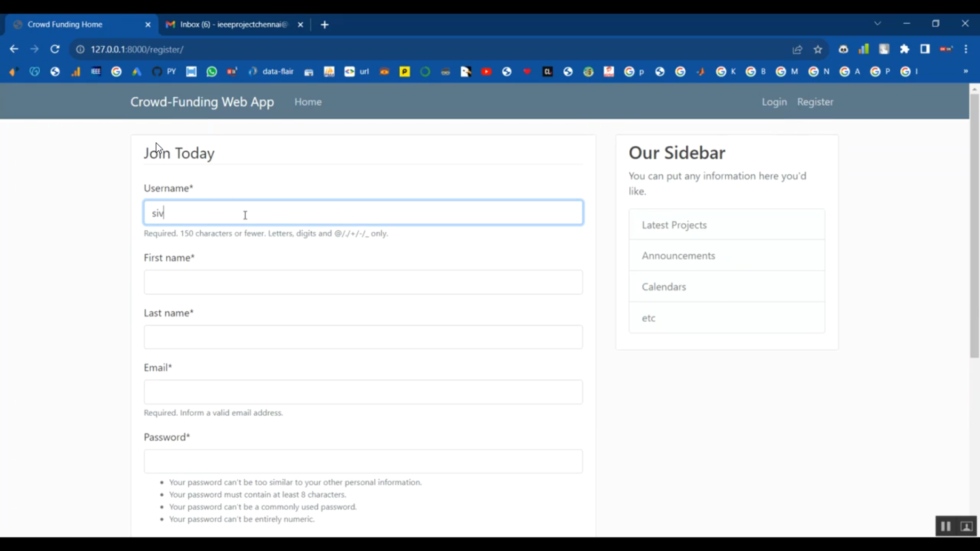This screenshot has width=980, height=551.
Task: Open the tab search dropdown arrow
Action: click(877, 24)
